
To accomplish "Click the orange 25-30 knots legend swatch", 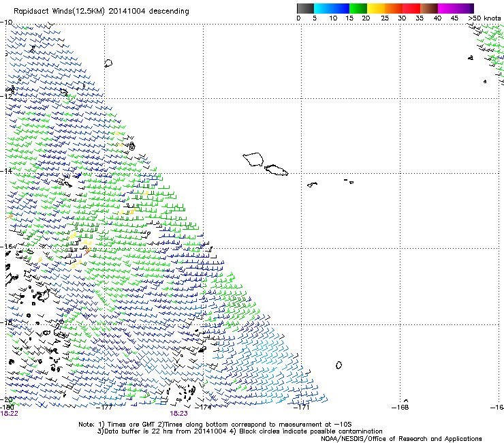I will pos(394,8).
